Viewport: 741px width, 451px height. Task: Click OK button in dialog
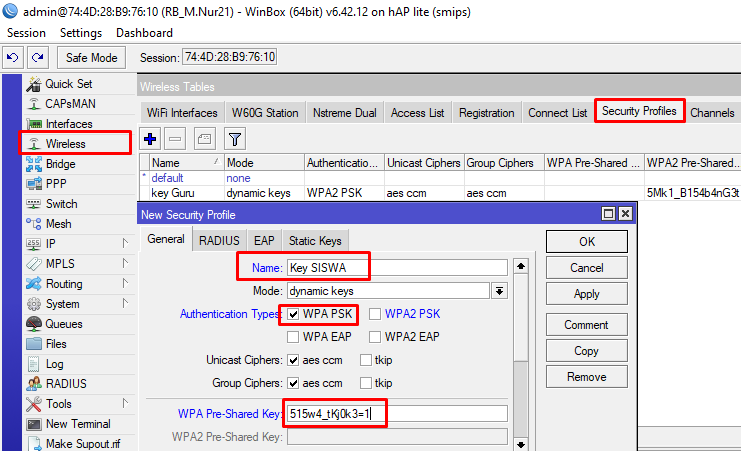click(x=587, y=242)
